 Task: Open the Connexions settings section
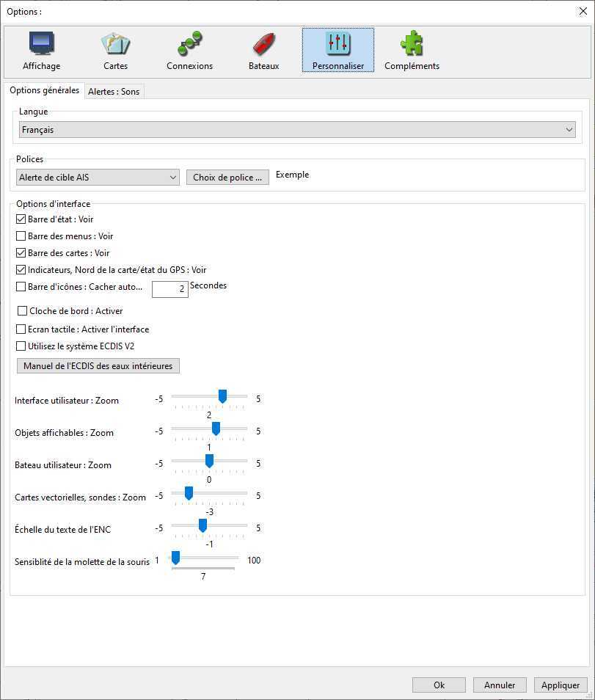[x=190, y=51]
